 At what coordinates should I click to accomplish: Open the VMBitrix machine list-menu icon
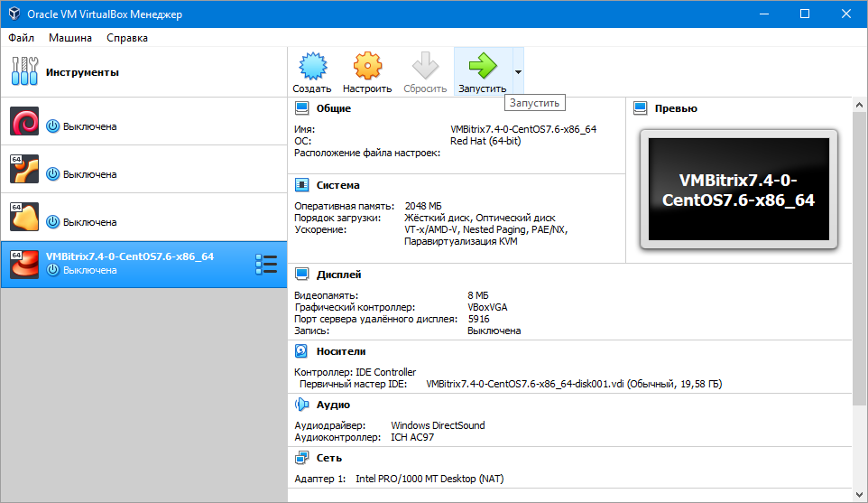click(x=266, y=264)
